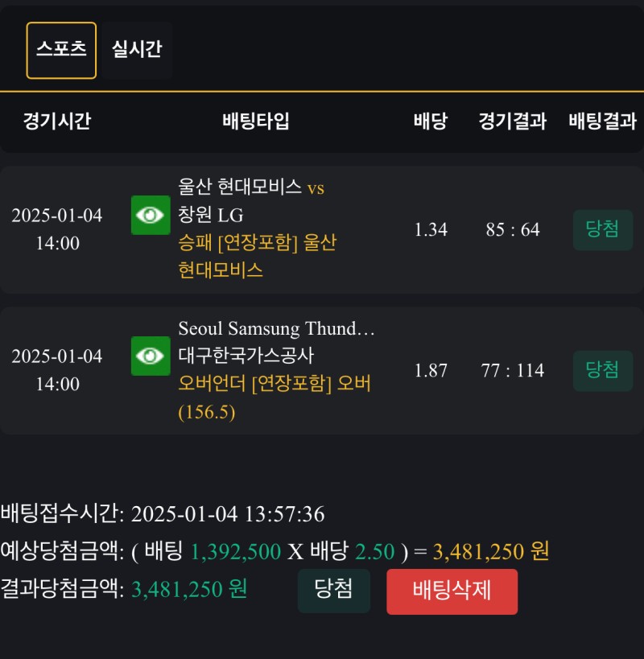The width and height of the screenshot is (644, 659).
Task: Click the 1.87 odds value
Action: (431, 371)
